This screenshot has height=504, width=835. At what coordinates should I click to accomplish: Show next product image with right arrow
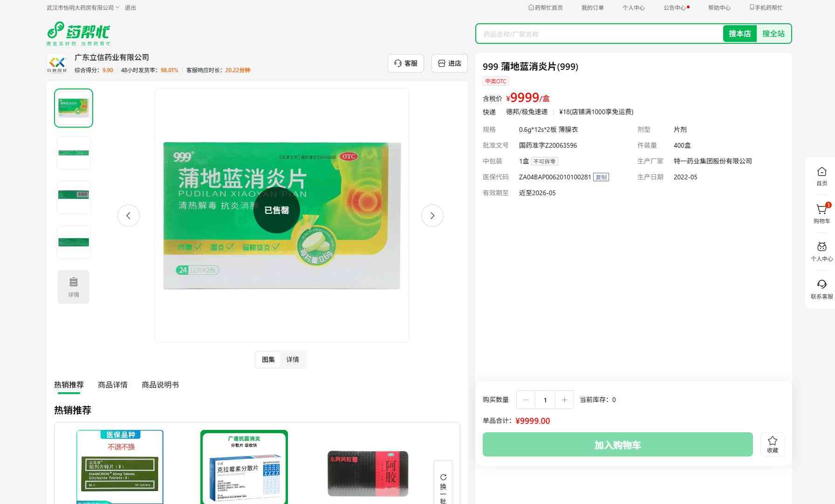[432, 216]
